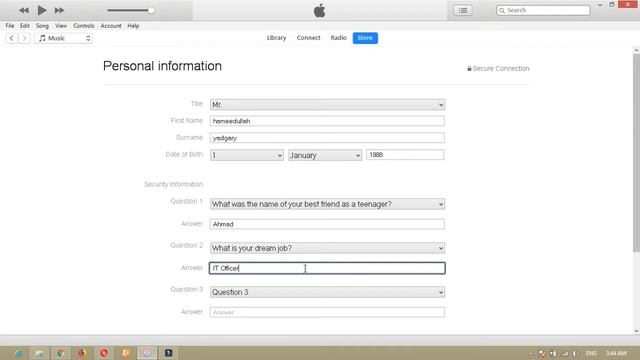Go forward with the right arrow

24,38
